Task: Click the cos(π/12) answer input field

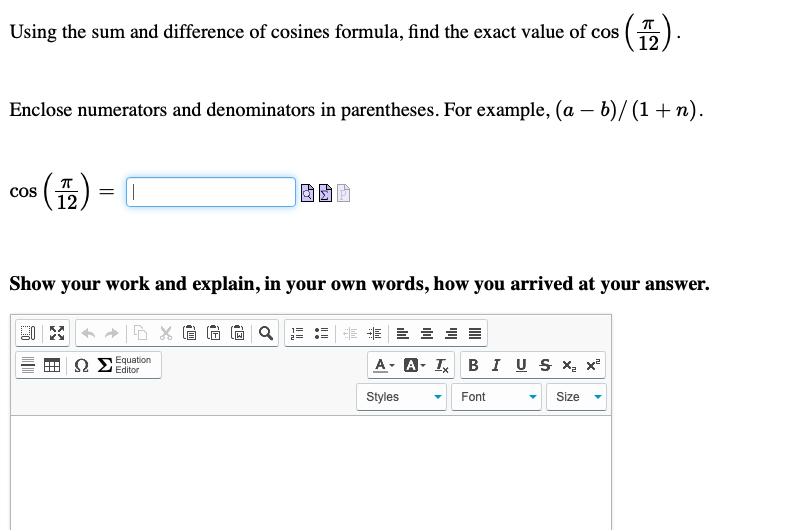Action: 211,192
